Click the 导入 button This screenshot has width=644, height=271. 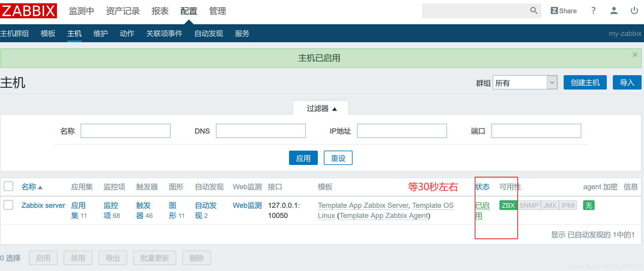coord(627,82)
